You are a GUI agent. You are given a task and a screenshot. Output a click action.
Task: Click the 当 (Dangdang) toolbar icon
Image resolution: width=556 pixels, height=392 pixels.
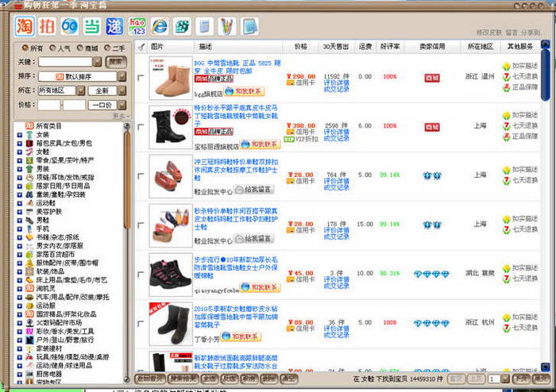[93, 25]
